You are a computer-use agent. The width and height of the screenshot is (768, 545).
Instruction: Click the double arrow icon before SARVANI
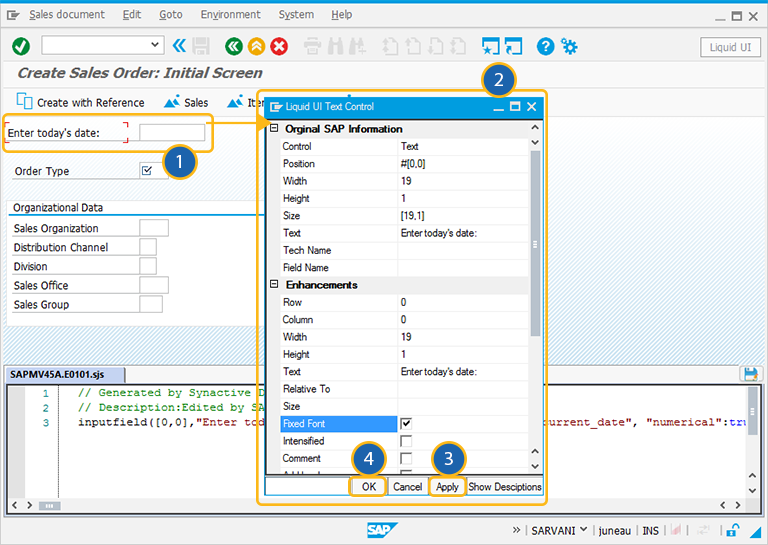point(516,530)
